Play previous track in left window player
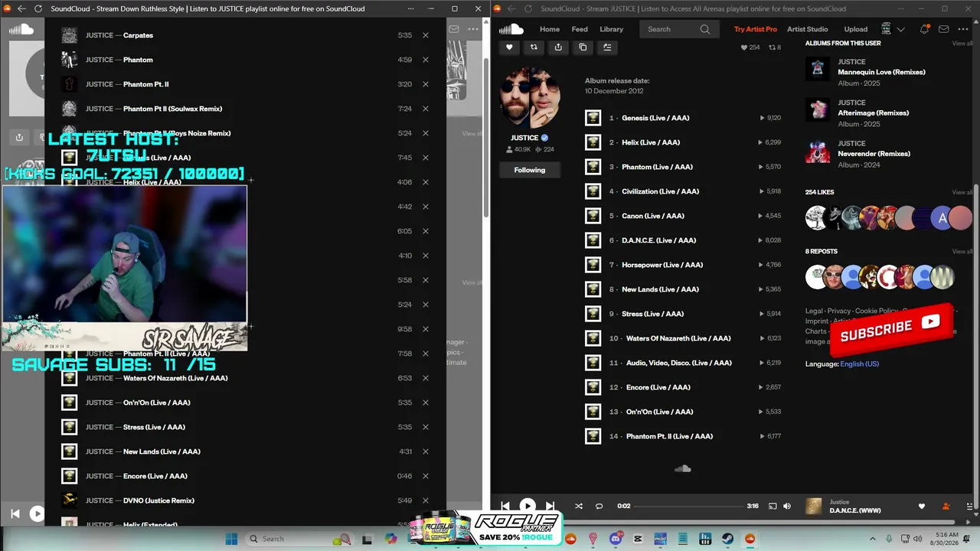The image size is (980, 551). click(15, 514)
